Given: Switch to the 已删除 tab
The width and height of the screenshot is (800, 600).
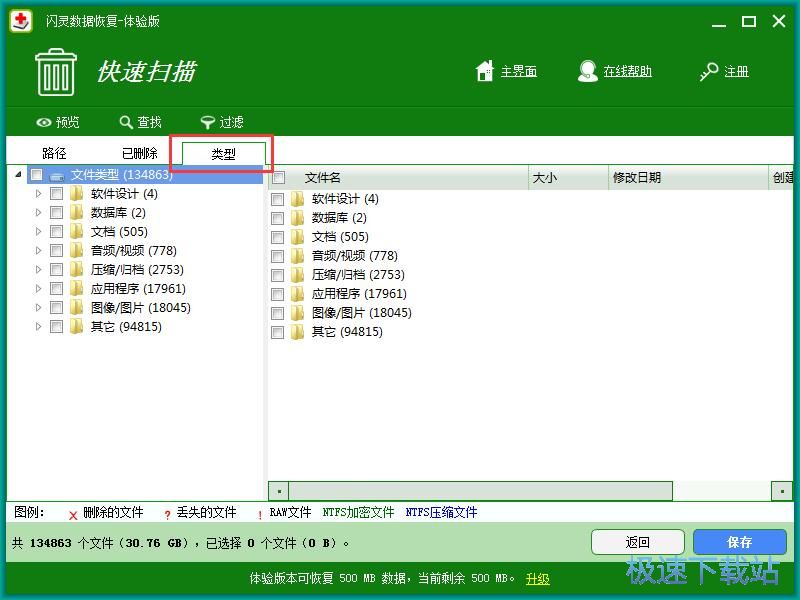Looking at the screenshot, I should coord(139,153).
